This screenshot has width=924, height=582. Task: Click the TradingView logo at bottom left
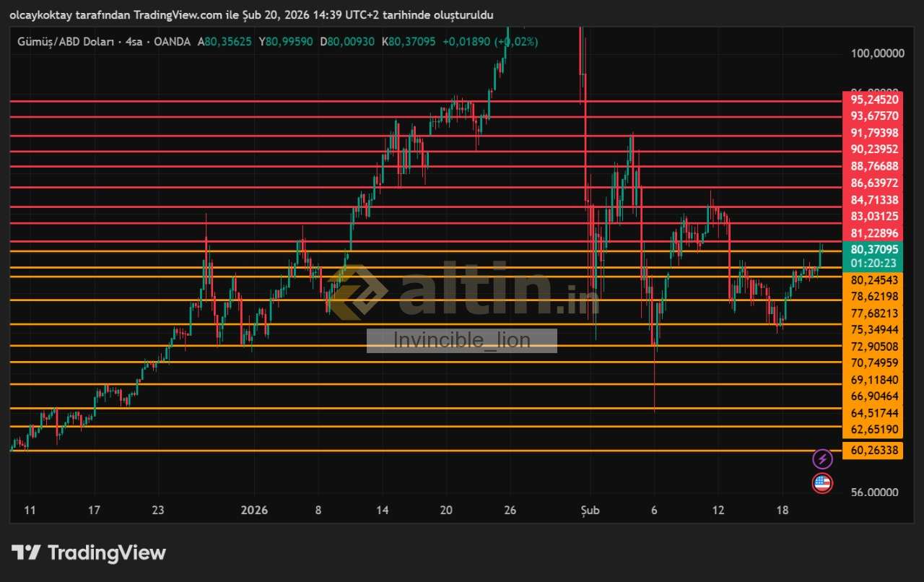pos(89,553)
